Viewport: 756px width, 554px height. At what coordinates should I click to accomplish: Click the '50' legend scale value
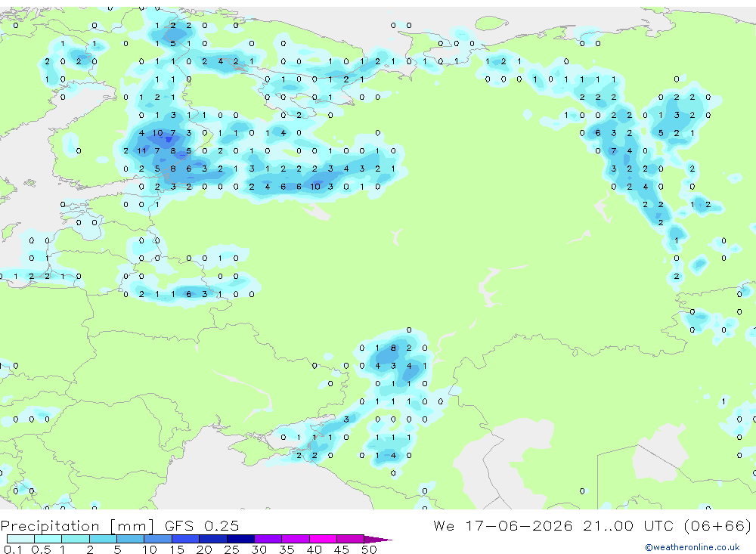[369, 549]
